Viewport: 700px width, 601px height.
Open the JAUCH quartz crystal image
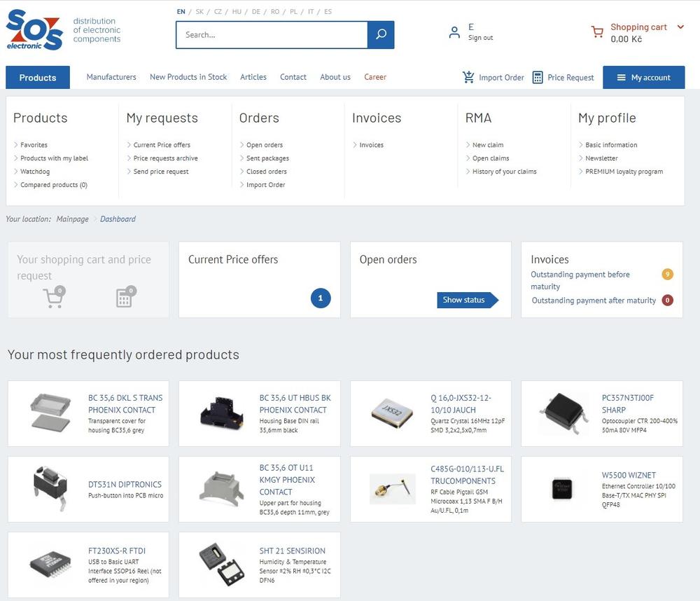click(392, 413)
